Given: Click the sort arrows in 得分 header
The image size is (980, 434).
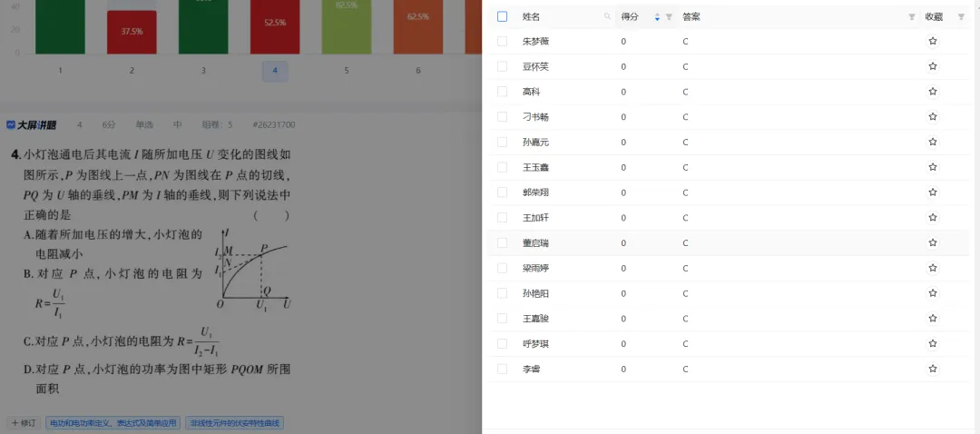Looking at the screenshot, I should [657, 17].
